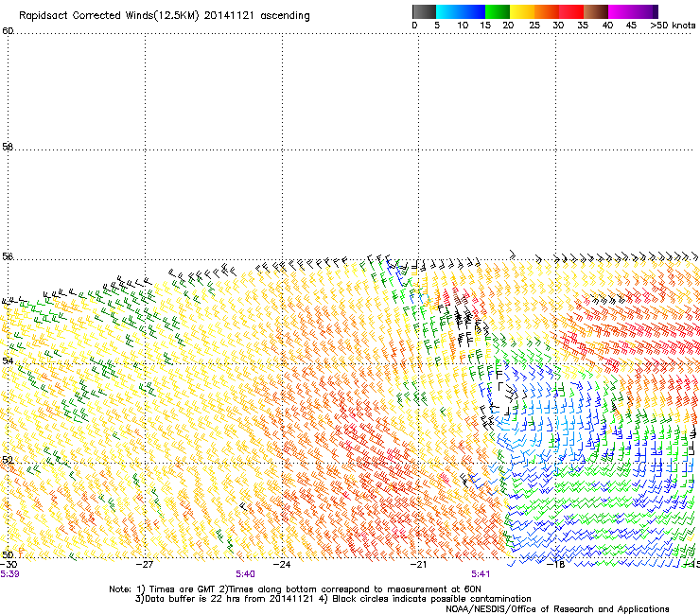Click the '10' knots legend tick label

coord(463,26)
